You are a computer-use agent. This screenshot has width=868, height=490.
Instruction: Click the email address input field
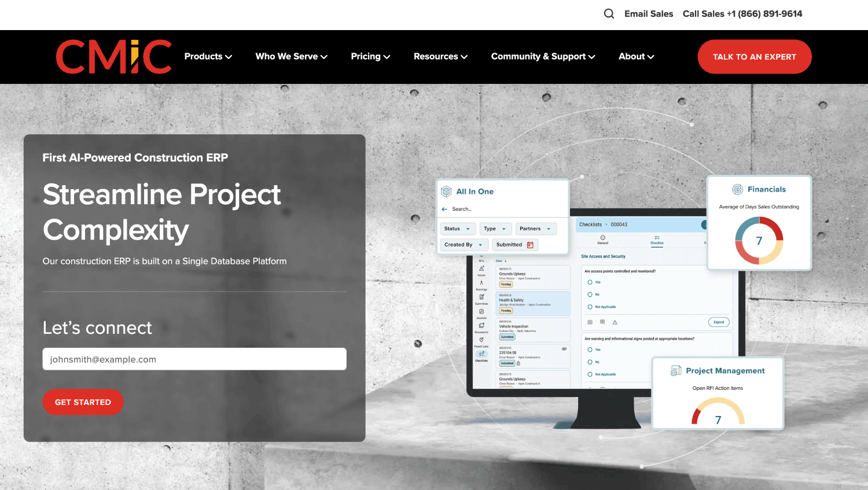194,359
